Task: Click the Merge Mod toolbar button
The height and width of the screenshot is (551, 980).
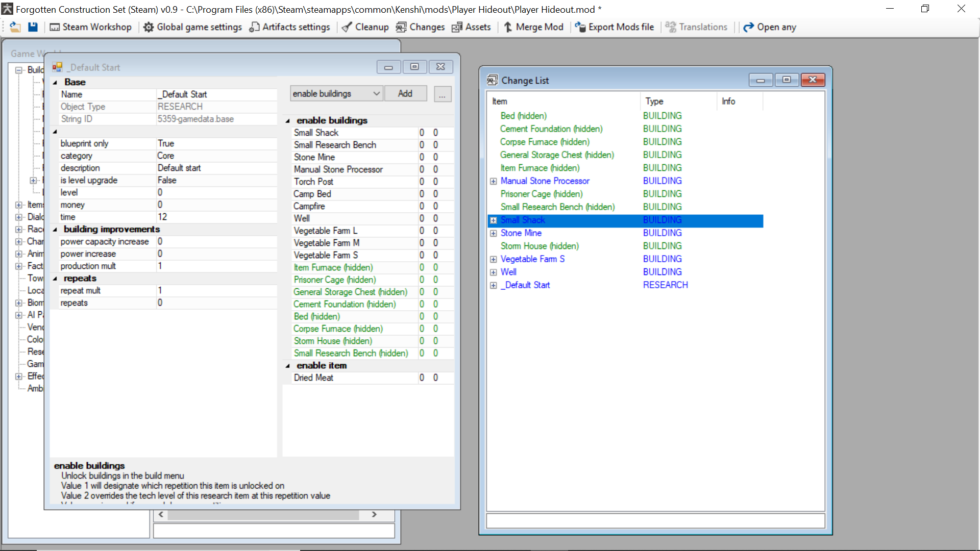Action: (x=533, y=27)
